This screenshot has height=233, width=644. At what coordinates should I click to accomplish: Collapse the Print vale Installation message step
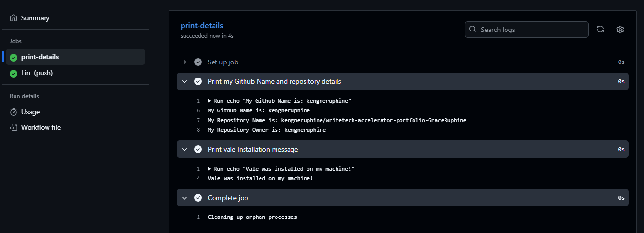[184, 149]
